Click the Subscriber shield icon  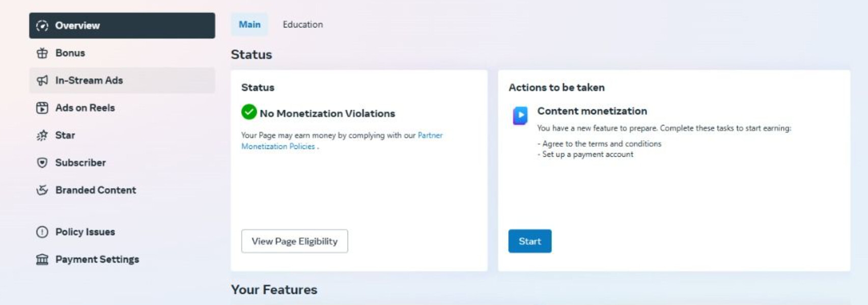(x=42, y=163)
